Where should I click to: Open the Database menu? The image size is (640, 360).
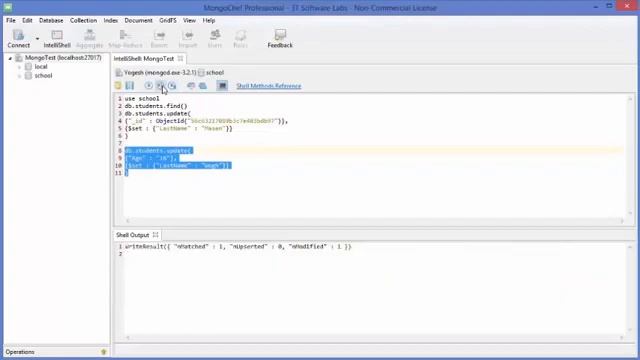[x=51, y=20]
